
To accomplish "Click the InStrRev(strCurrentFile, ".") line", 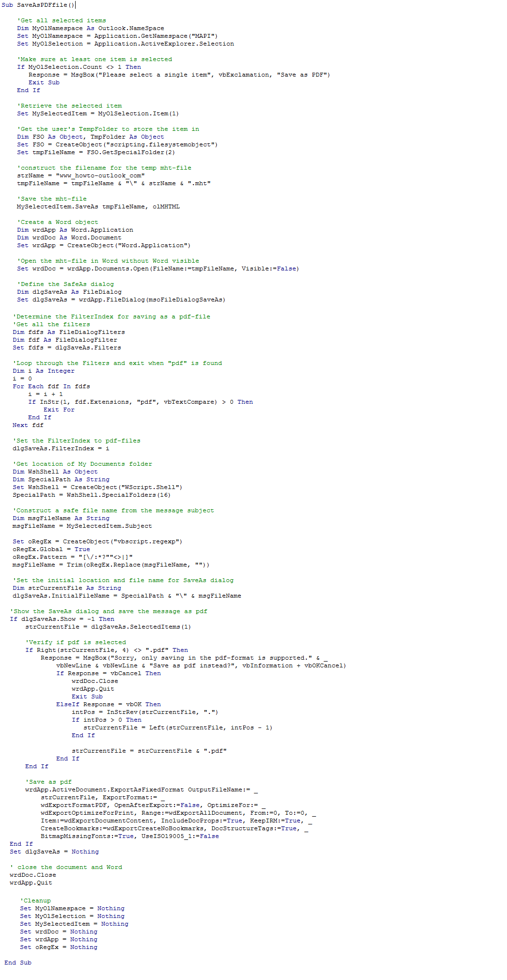I will click(145, 712).
